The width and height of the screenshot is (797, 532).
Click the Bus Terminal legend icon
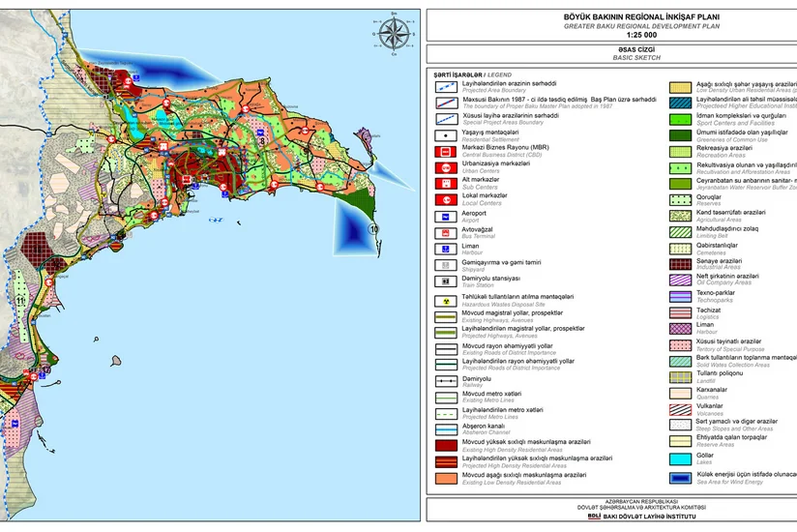(x=446, y=233)
